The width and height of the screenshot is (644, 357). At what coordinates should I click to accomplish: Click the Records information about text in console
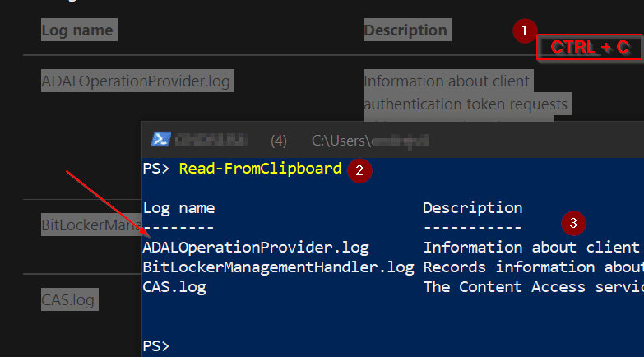[x=533, y=267]
